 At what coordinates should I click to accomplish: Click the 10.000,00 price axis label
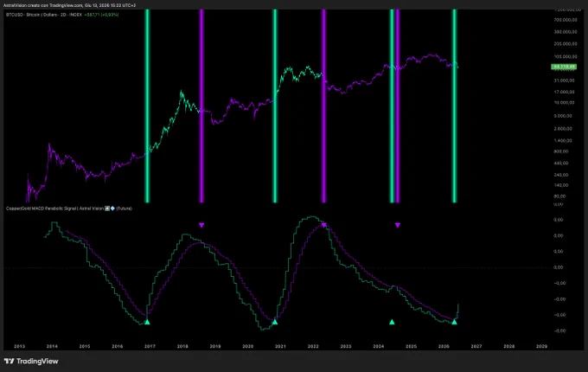tap(564, 102)
